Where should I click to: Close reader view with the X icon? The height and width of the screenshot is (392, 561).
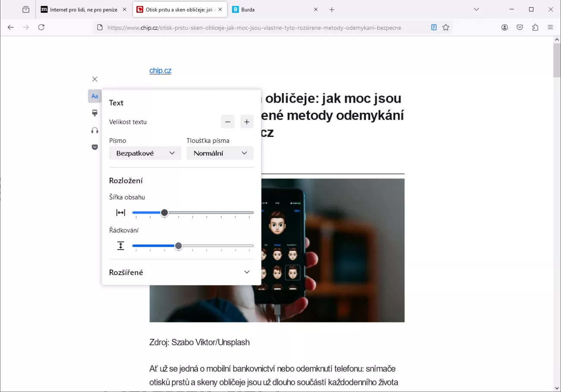tap(95, 79)
